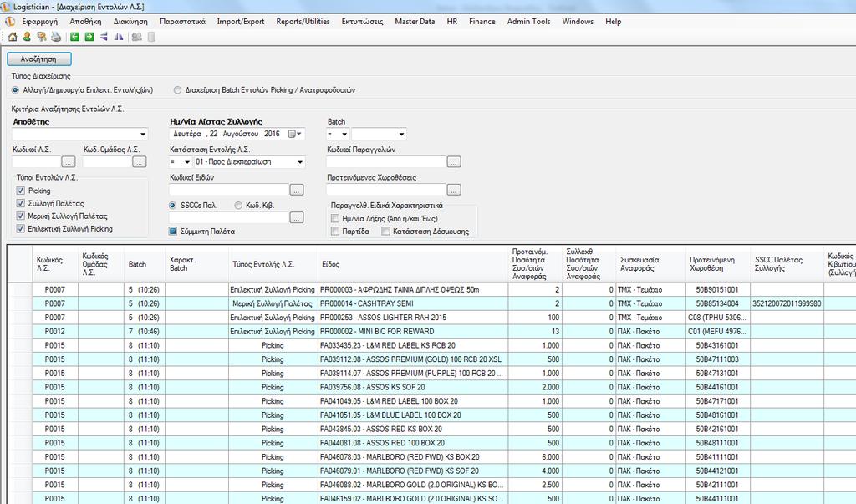This screenshot has width=856, height=504.
Task: Select the Αλλαγή/Δημιουργία Επιλεκτ. Εντολής(ών) radio option
Action: pyautogui.click(x=15, y=90)
